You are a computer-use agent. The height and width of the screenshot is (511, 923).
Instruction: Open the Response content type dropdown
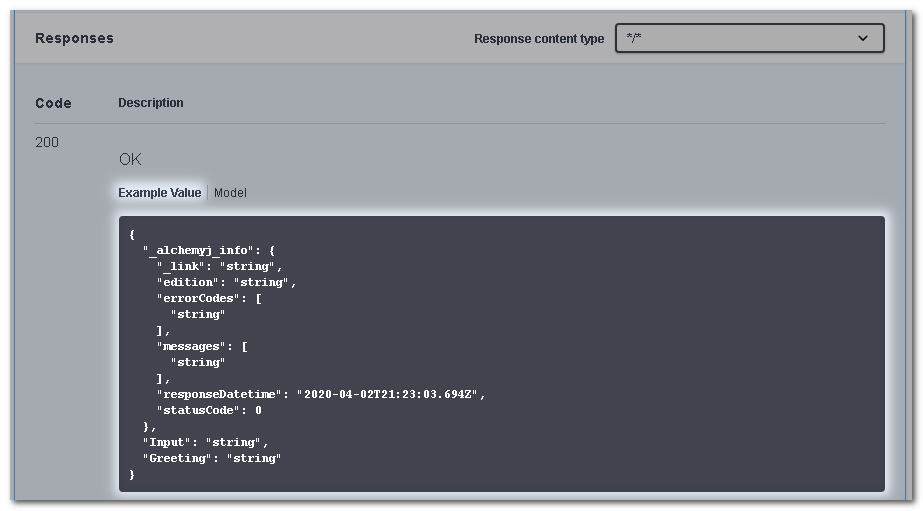click(748, 38)
